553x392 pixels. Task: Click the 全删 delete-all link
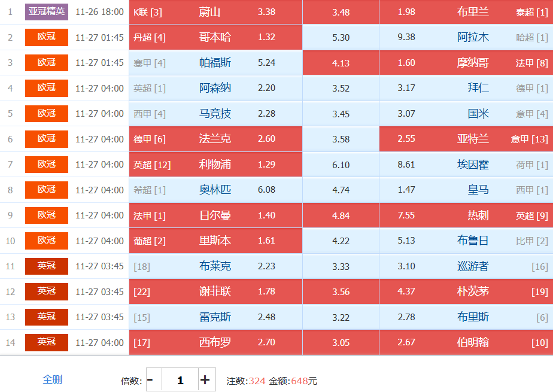click(x=52, y=379)
